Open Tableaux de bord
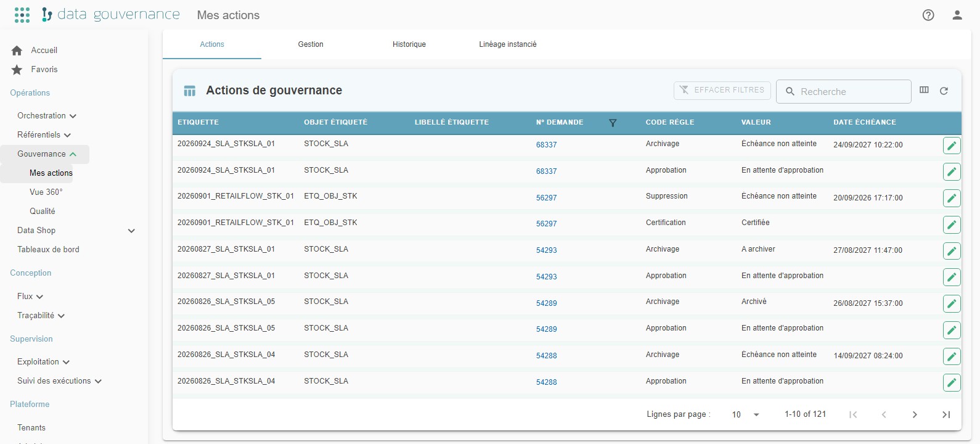 pos(48,250)
